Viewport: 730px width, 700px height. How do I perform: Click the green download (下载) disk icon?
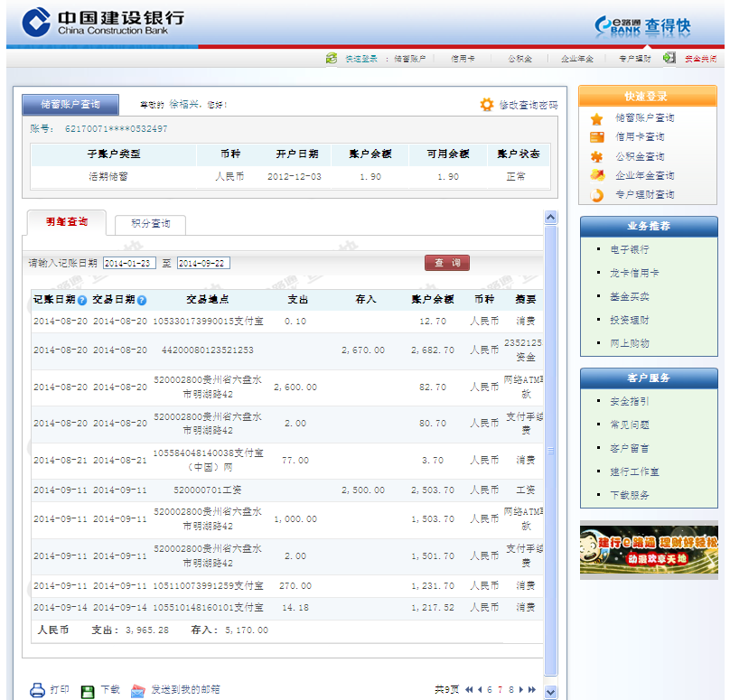[x=88, y=691]
